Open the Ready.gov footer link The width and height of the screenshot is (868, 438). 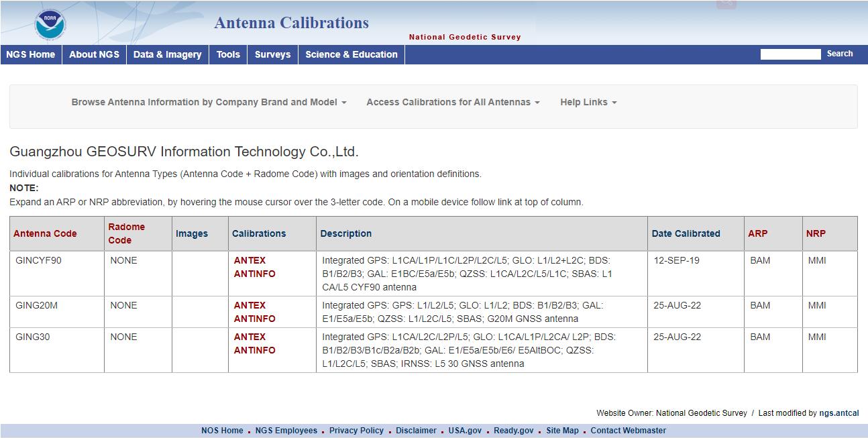514,431
